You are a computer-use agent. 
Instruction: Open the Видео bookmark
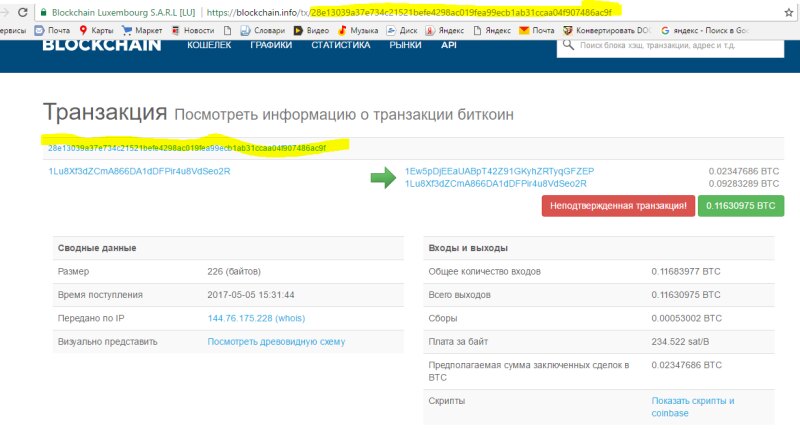(312, 31)
